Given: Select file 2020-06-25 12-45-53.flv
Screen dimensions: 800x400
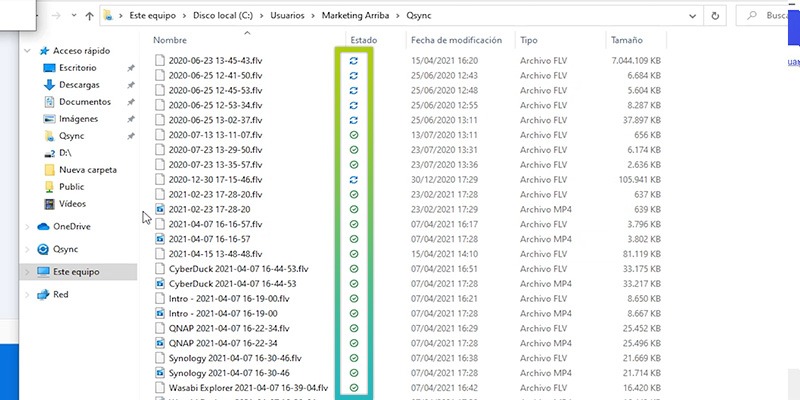Looking at the screenshot, I should coord(215,90).
